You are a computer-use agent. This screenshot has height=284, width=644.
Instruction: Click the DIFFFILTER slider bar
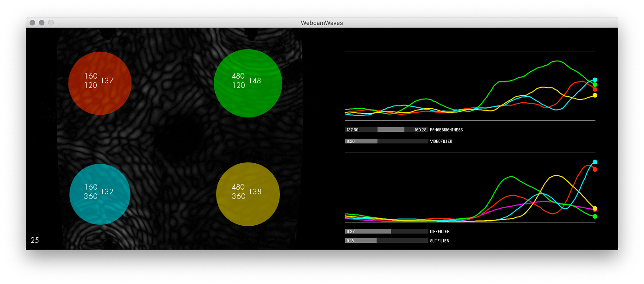point(386,231)
